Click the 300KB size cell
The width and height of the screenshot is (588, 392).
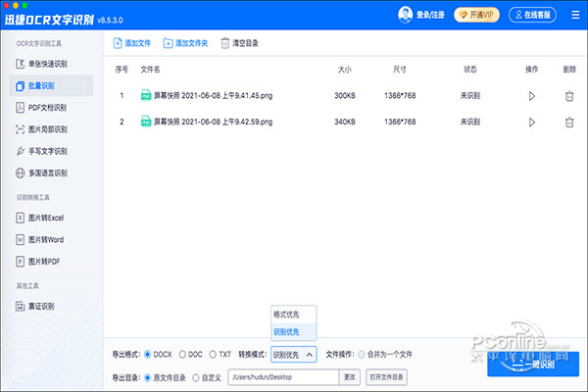[x=345, y=96]
